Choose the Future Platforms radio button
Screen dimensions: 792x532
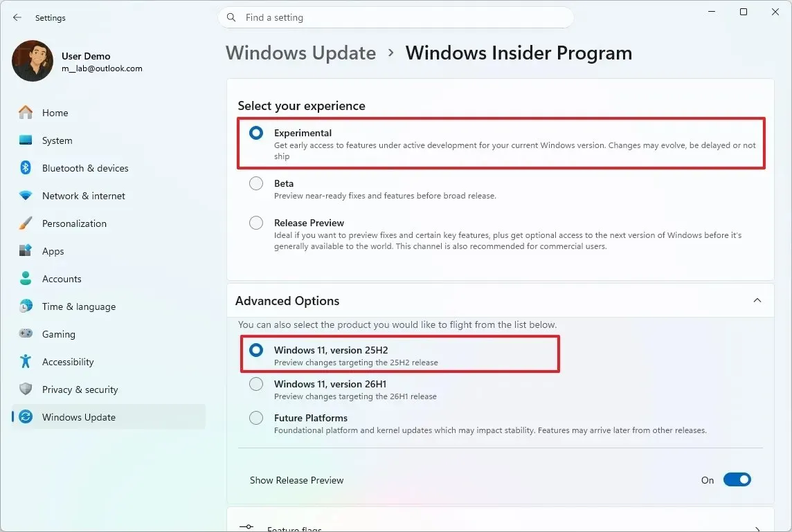click(256, 418)
